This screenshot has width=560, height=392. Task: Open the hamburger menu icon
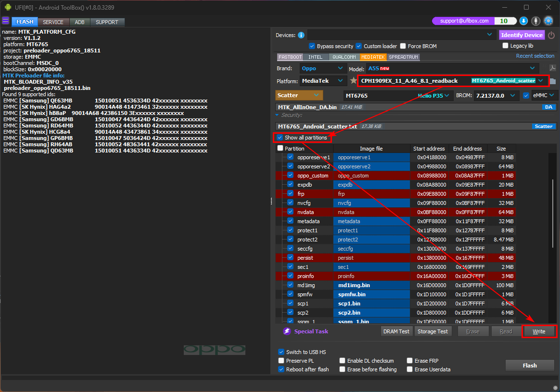5,21
